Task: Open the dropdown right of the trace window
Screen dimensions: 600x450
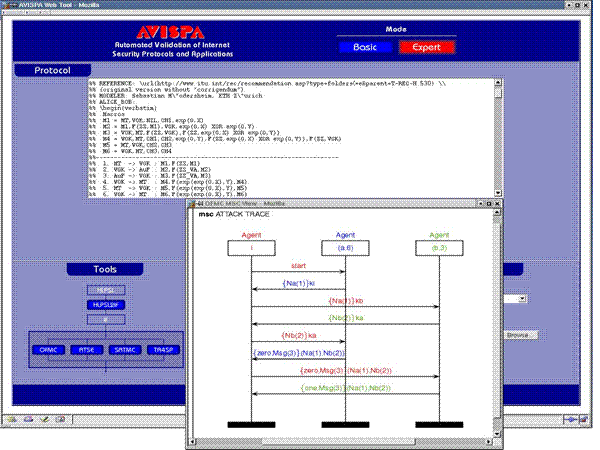Action: point(522,298)
